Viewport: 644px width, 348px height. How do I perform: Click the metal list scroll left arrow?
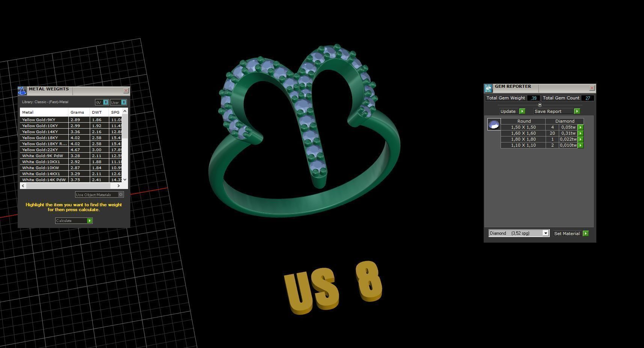(x=23, y=186)
